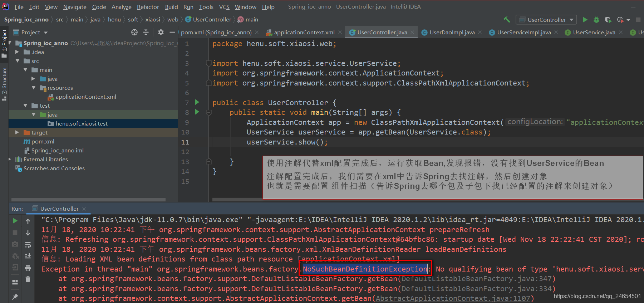Viewport: 644px width, 303px height.
Task: Select applicationContext.xml in project tree
Action: 86,97
